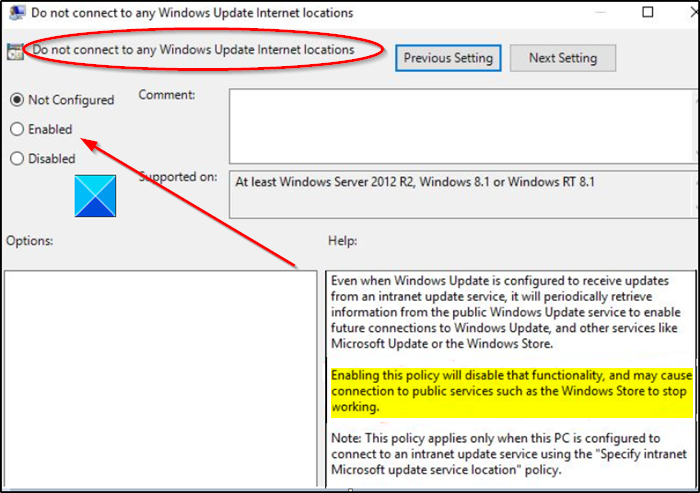The width and height of the screenshot is (700, 493).
Task: Focus the Comment text box
Action: (x=462, y=126)
